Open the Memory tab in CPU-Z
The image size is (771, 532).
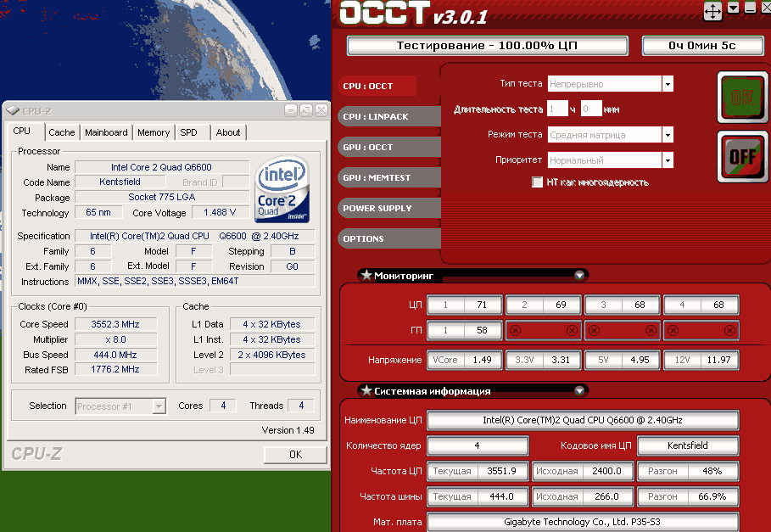(x=154, y=132)
